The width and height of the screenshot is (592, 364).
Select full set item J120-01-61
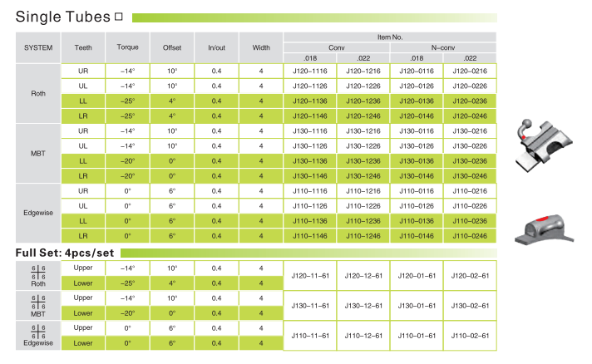tap(417, 276)
